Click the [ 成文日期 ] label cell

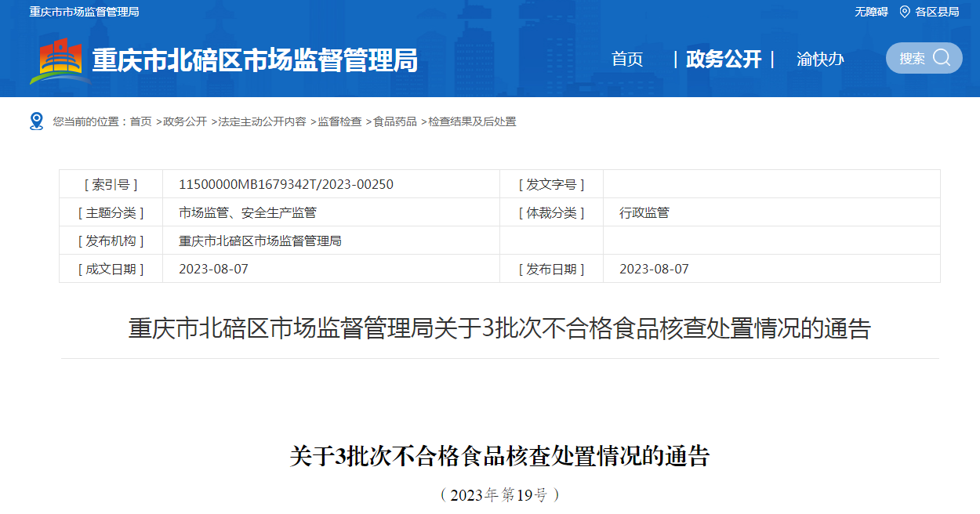(x=111, y=269)
